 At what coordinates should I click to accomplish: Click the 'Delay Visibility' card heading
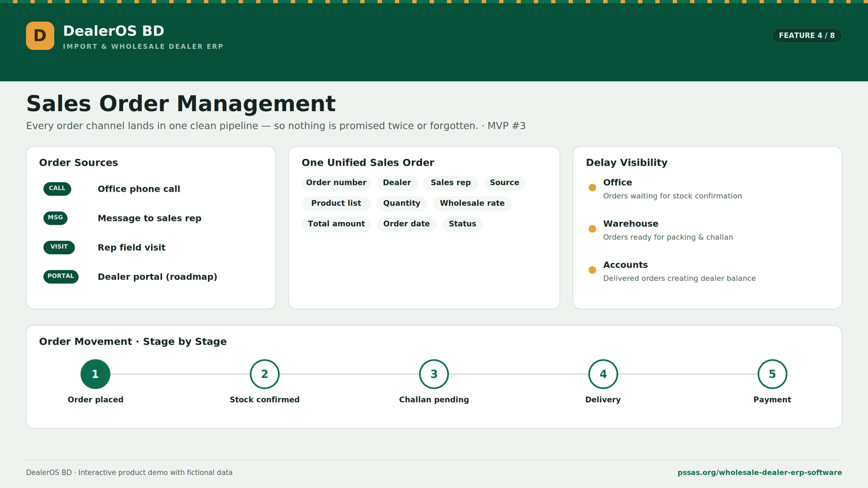tap(627, 163)
